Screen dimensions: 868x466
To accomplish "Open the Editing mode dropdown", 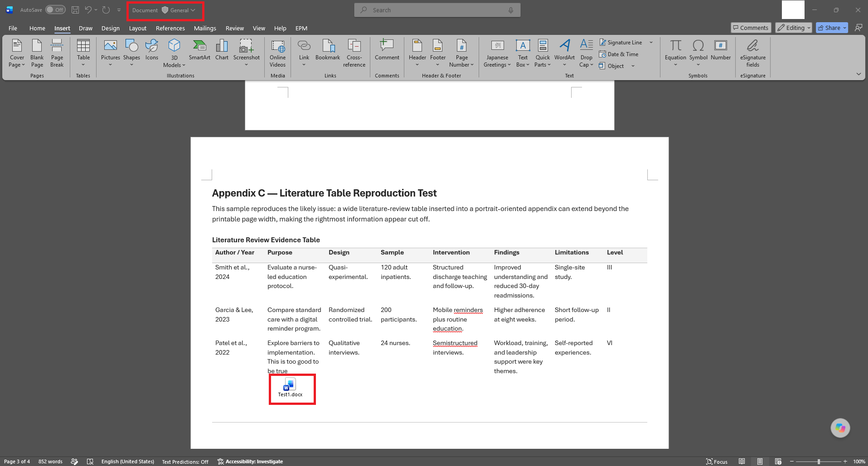I will point(794,28).
